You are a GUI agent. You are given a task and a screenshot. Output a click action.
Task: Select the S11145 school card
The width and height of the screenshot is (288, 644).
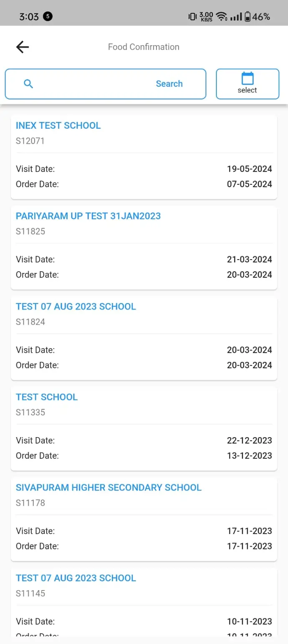[x=144, y=602]
